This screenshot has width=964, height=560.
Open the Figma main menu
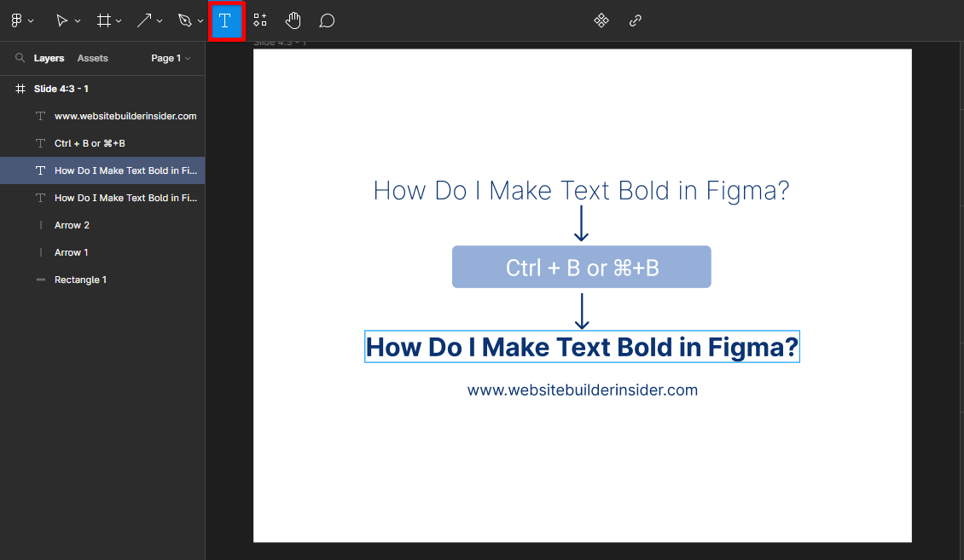tap(15, 20)
